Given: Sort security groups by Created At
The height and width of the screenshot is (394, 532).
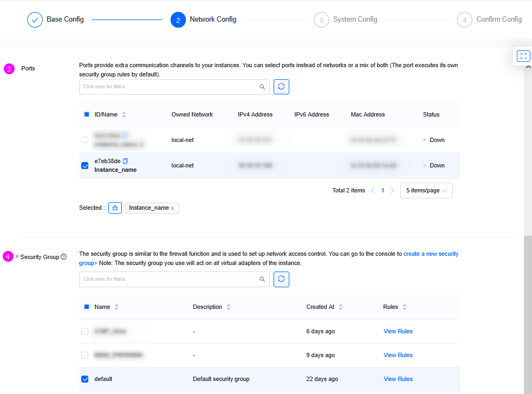Looking at the screenshot, I should click(x=341, y=307).
